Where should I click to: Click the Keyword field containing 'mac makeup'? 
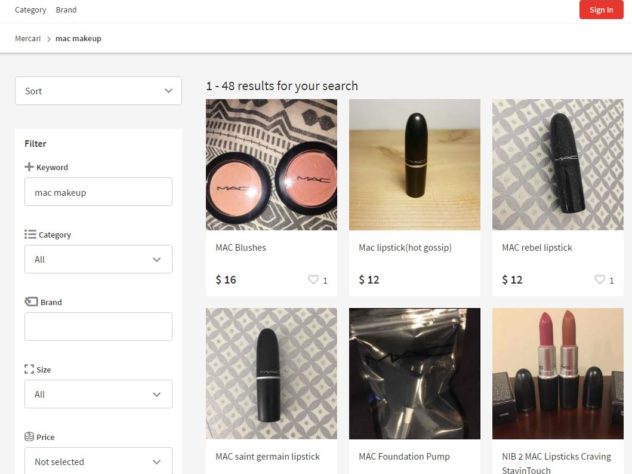coord(98,192)
